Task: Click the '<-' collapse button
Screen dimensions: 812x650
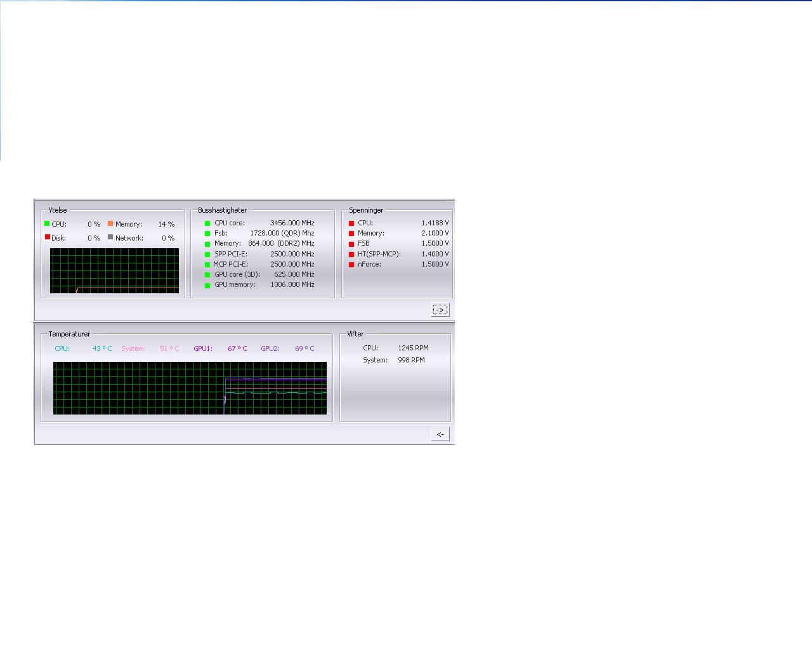Action: (440, 434)
